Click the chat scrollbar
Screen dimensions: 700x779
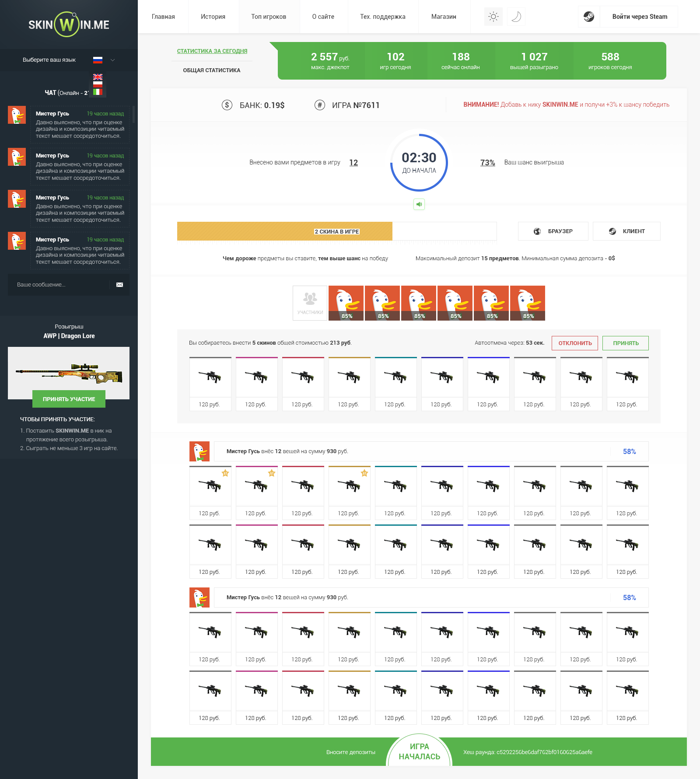coord(133,115)
